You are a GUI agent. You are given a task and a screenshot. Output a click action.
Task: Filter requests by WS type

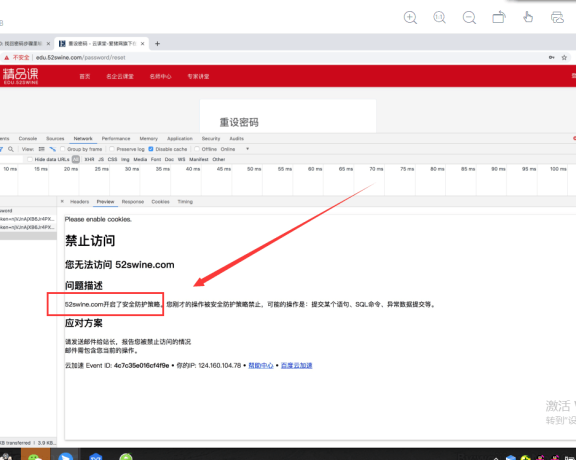click(181, 159)
